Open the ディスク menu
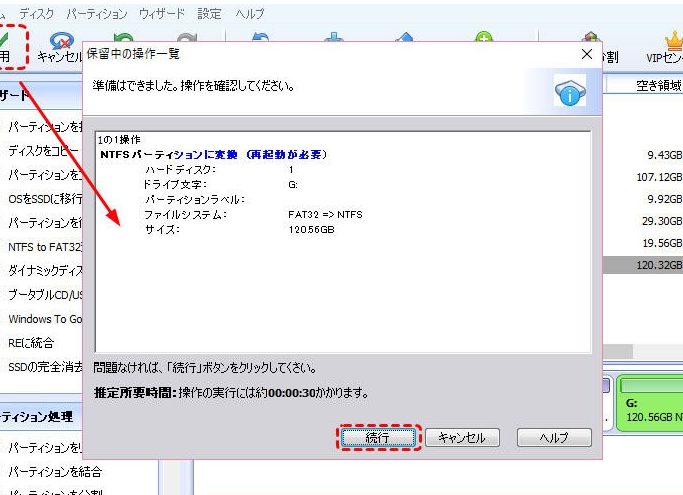Screen dimensions: 683x495 coord(37,14)
